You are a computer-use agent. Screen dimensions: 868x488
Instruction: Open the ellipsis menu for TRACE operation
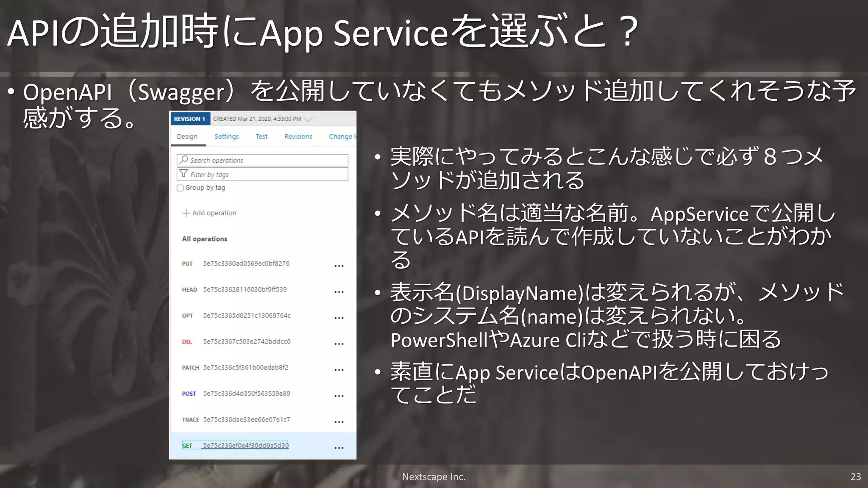339,422
